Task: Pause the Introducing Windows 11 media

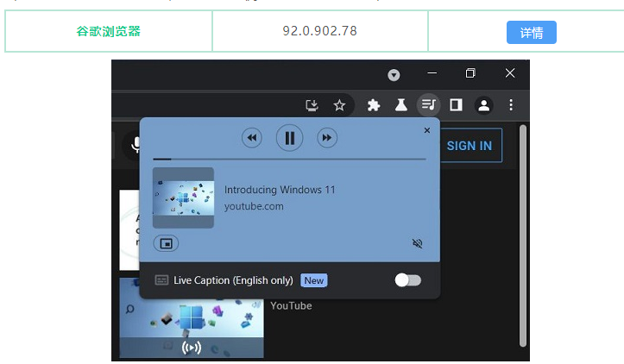Action: click(x=290, y=138)
